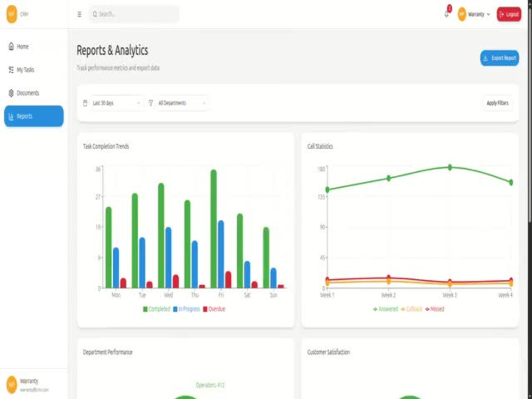Click the Week 2 Missed data point
The height and width of the screenshot is (399, 532).
[389, 278]
